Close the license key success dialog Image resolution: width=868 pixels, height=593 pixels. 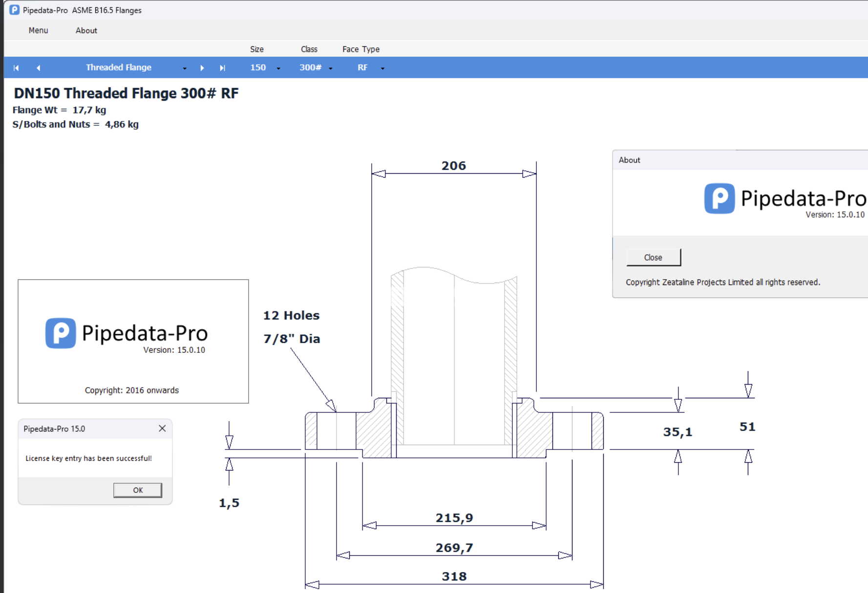pyautogui.click(x=162, y=428)
